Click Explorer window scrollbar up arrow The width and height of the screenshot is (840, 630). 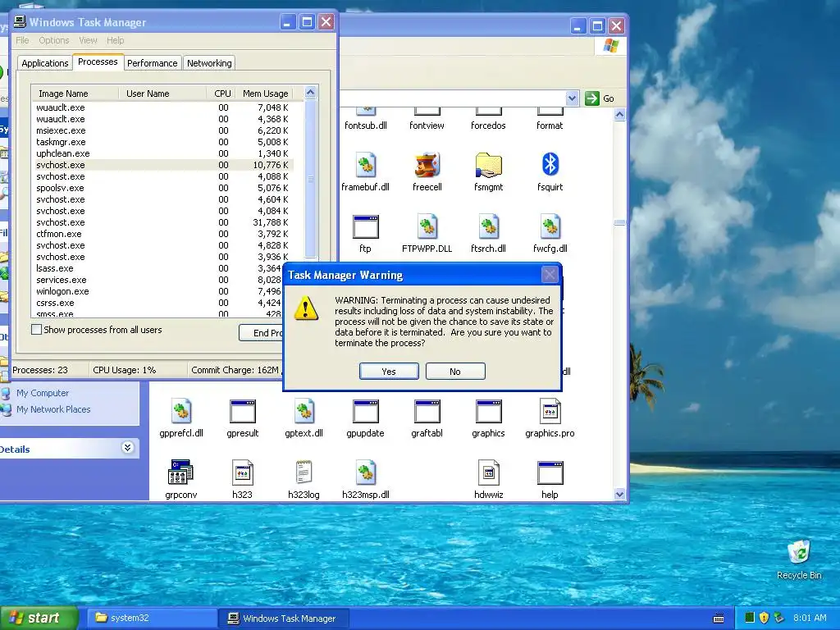click(x=620, y=115)
